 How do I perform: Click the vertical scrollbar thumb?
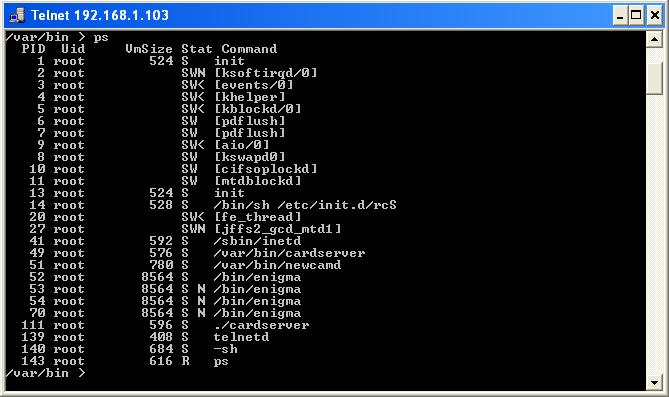(x=654, y=78)
